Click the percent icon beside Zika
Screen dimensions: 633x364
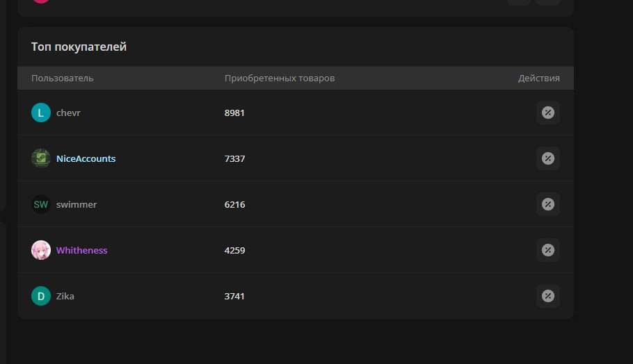pos(547,296)
